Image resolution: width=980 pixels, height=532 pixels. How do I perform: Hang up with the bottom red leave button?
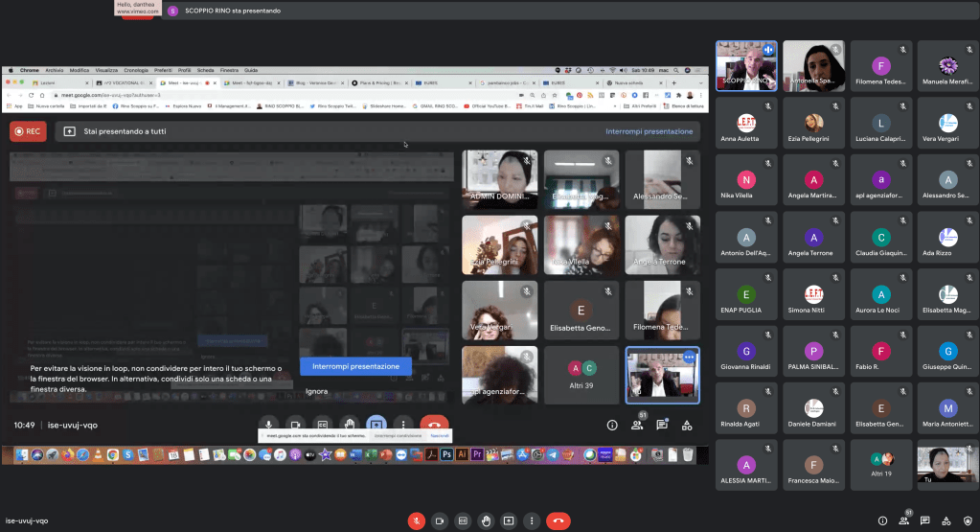(x=558, y=520)
